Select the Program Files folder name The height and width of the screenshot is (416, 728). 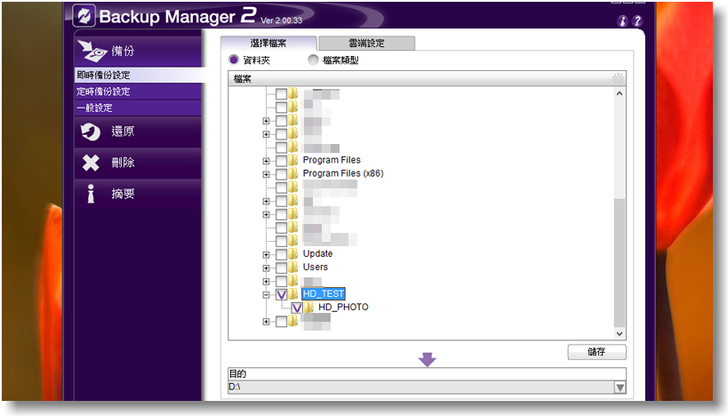pyautogui.click(x=332, y=160)
